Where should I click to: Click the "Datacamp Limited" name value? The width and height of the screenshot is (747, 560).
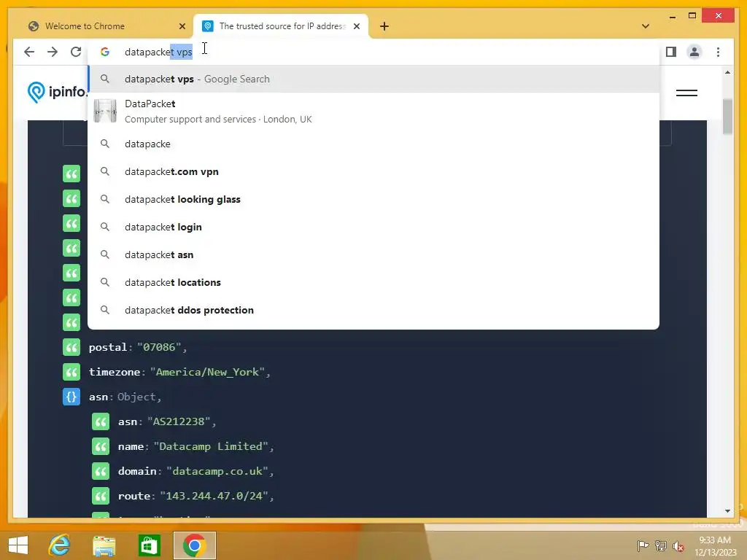pos(211,446)
